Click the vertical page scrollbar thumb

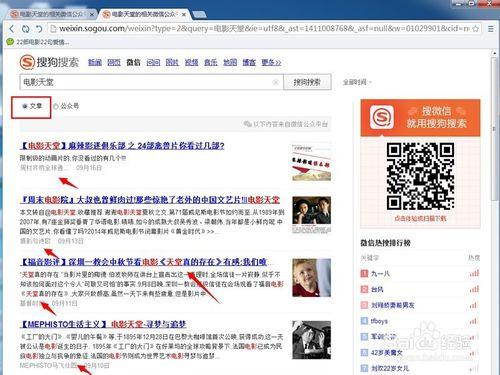[494, 129]
